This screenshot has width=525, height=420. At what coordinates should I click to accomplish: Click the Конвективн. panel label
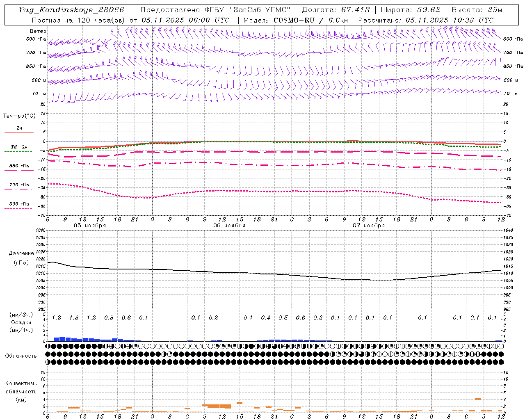pyautogui.click(x=21, y=384)
